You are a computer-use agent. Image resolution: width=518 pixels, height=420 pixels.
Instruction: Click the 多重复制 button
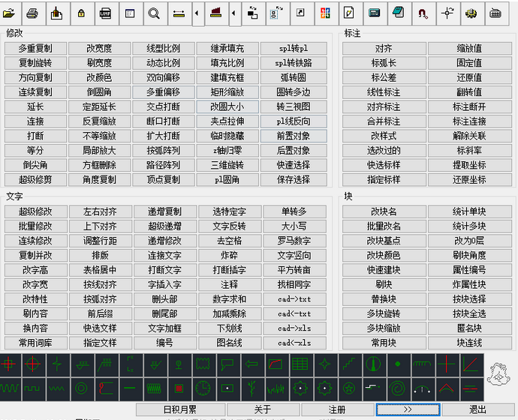pos(35,49)
